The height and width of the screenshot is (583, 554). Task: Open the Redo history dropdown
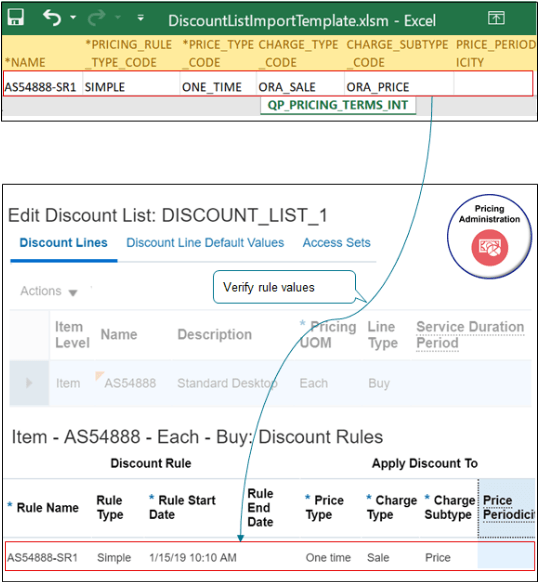point(118,17)
